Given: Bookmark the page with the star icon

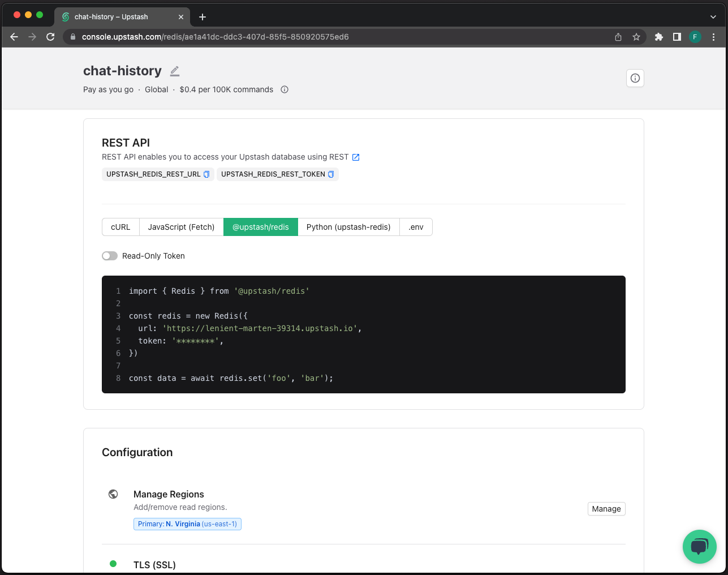Looking at the screenshot, I should [636, 36].
